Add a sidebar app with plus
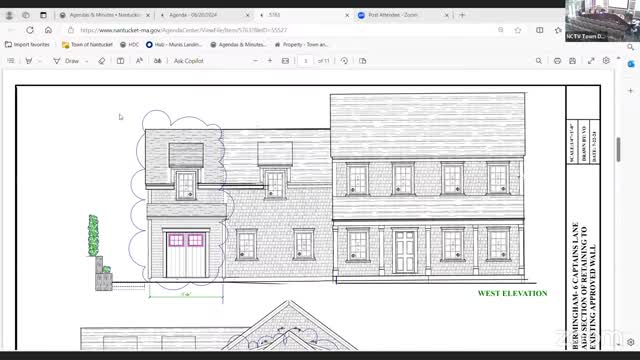 coord(631,91)
